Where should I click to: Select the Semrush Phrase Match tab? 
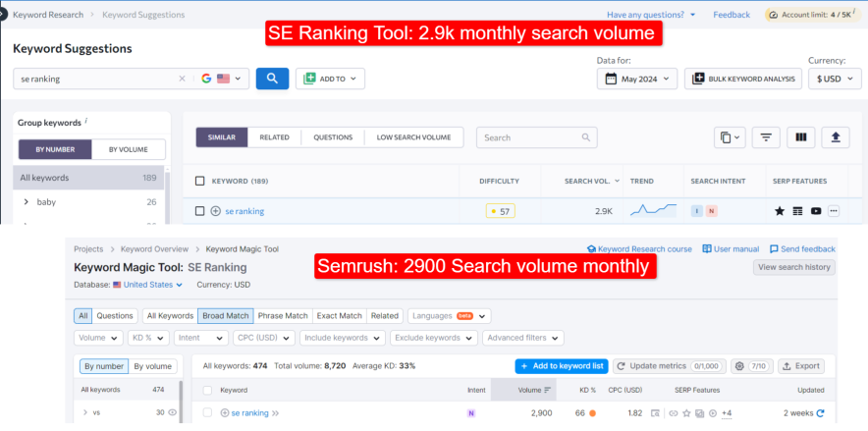pos(283,316)
